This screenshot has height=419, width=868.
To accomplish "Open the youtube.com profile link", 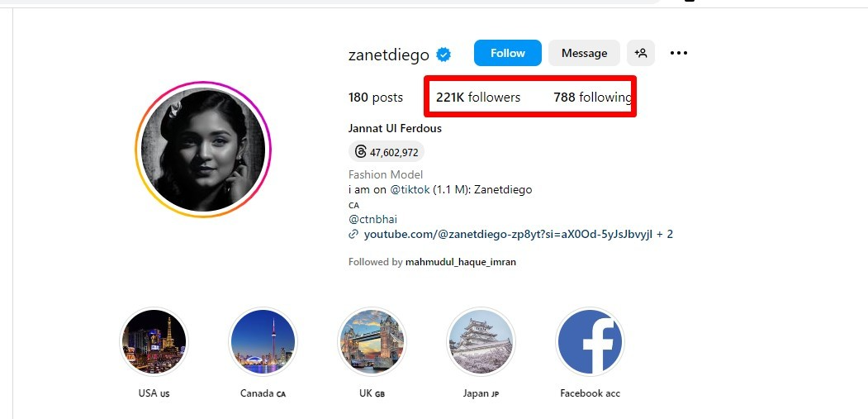I will click(x=510, y=235).
